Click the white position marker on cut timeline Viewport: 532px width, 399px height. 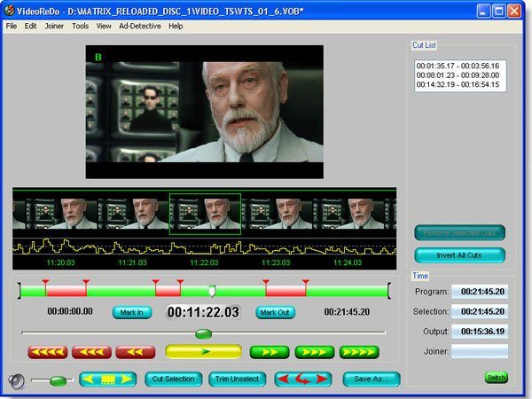pos(212,291)
